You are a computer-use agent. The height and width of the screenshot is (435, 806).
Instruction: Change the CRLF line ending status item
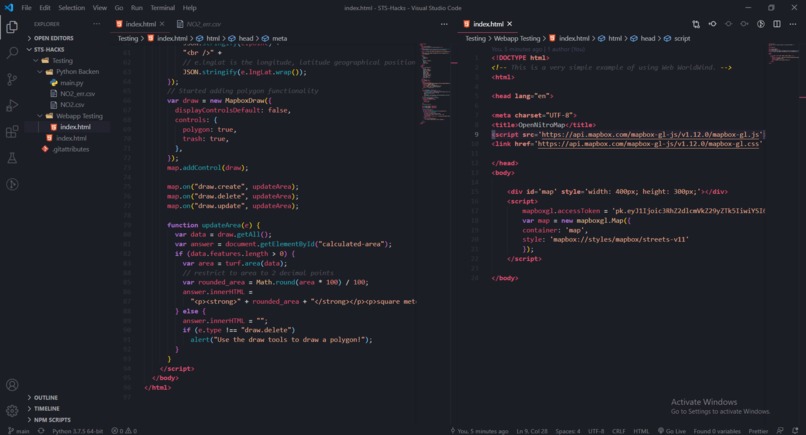click(x=619, y=431)
